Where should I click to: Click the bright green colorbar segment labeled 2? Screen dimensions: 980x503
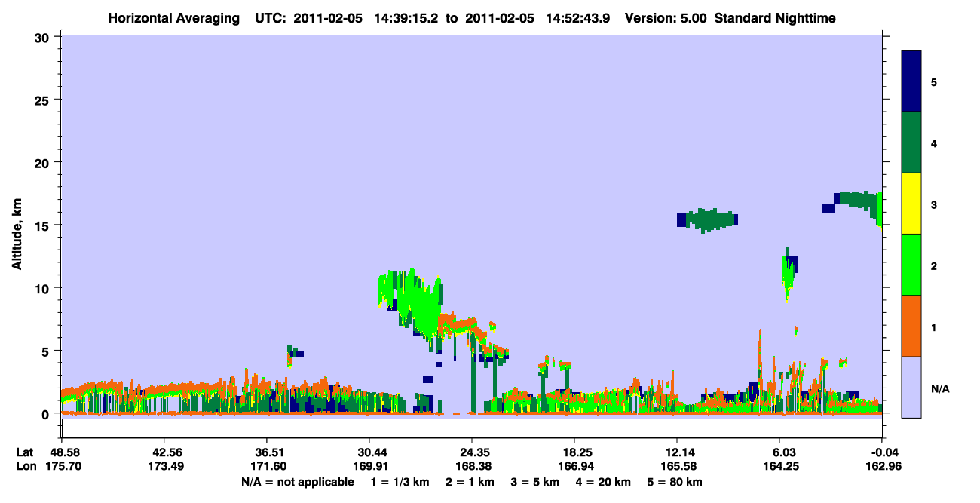911,265
